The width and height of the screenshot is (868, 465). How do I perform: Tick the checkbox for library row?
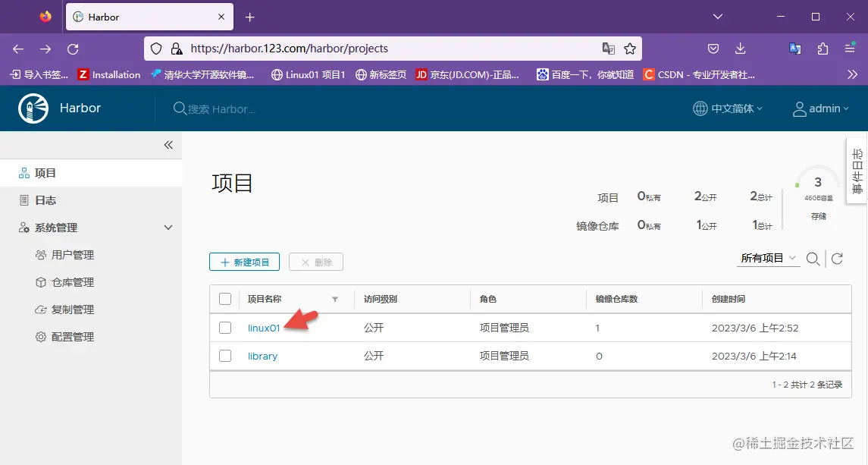pyautogui.click(x=225, y=356)
